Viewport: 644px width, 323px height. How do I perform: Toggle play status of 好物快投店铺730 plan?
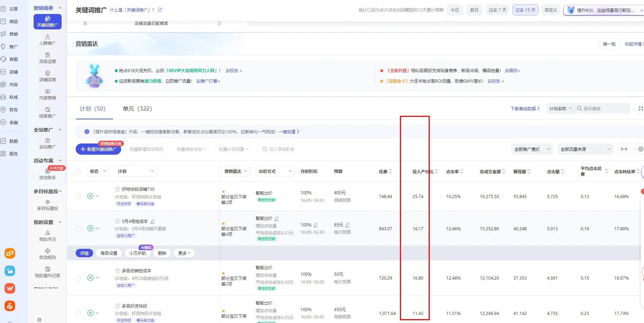90,196
